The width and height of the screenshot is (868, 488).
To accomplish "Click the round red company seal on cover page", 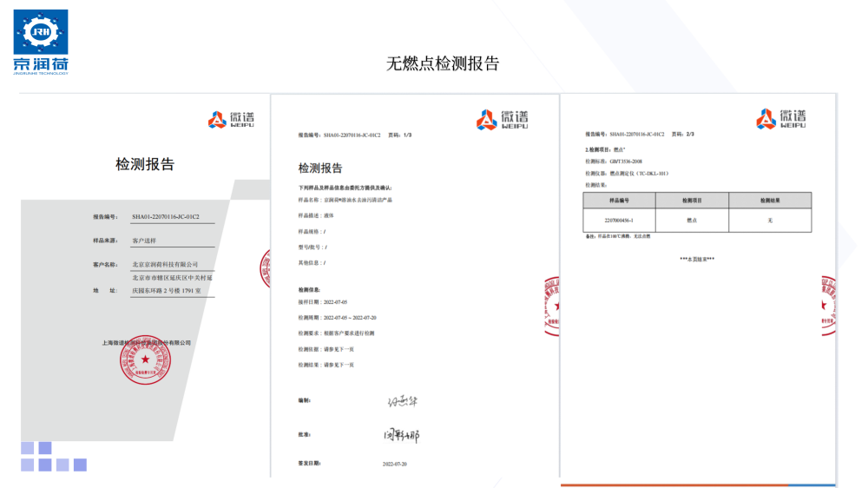I will coord(145,360).
